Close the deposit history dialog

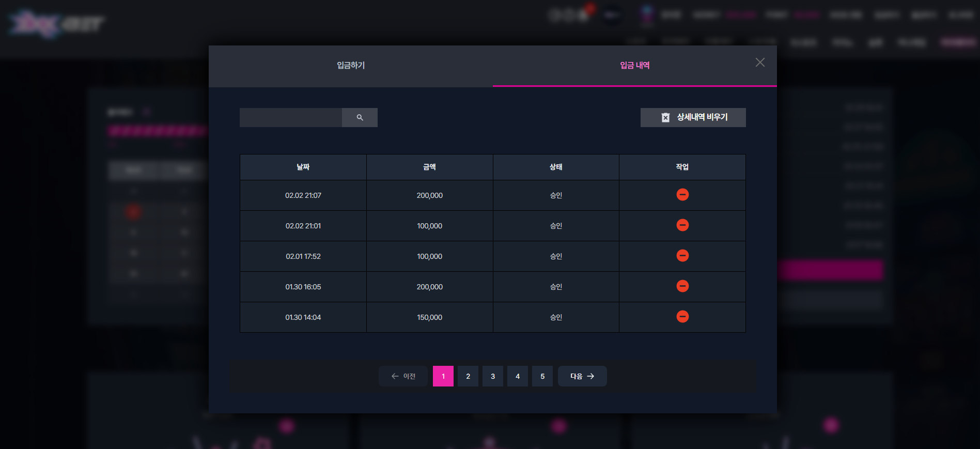coord(760,63)
